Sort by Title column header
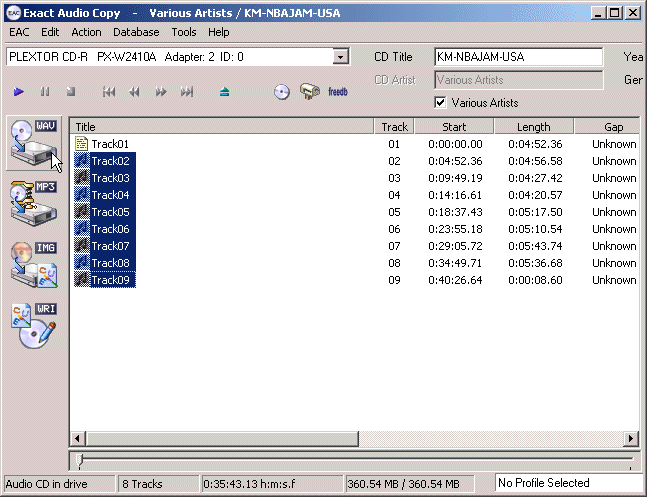The height and width of the screenshot is (497, 647). tap(222, 127)
